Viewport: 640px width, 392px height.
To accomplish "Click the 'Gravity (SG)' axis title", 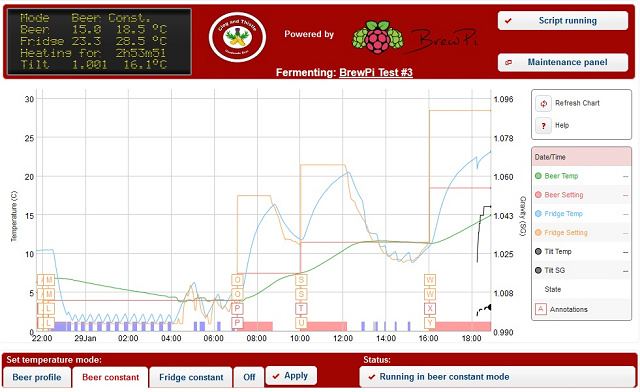I will click(523, 216).
